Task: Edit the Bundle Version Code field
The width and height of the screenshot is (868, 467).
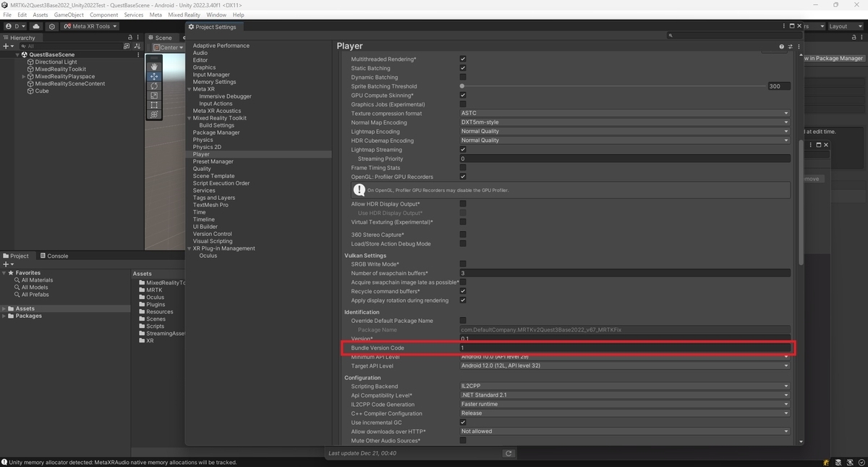Action: pyautogui.click(x=625, y=348)
